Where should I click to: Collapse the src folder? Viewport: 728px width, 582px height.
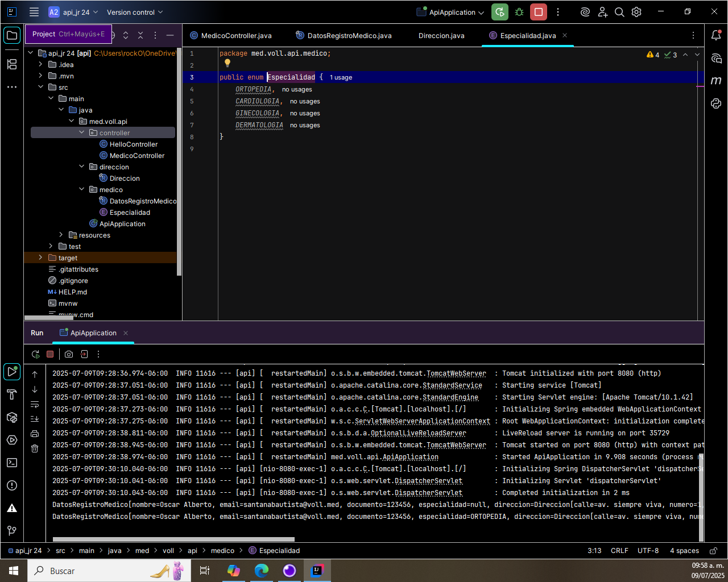[40, 87]
